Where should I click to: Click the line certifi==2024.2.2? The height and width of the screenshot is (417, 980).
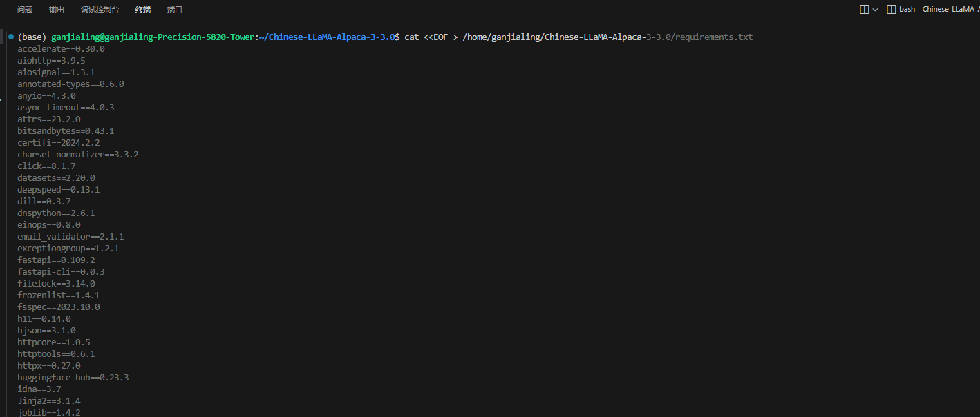[59, 143]
